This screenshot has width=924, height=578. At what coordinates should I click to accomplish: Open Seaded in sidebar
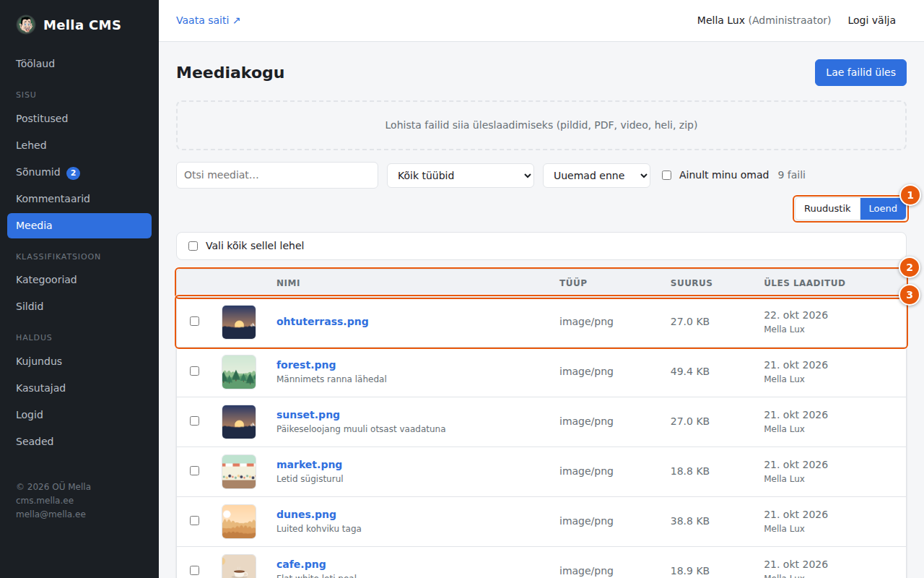(x=79, y=441)
